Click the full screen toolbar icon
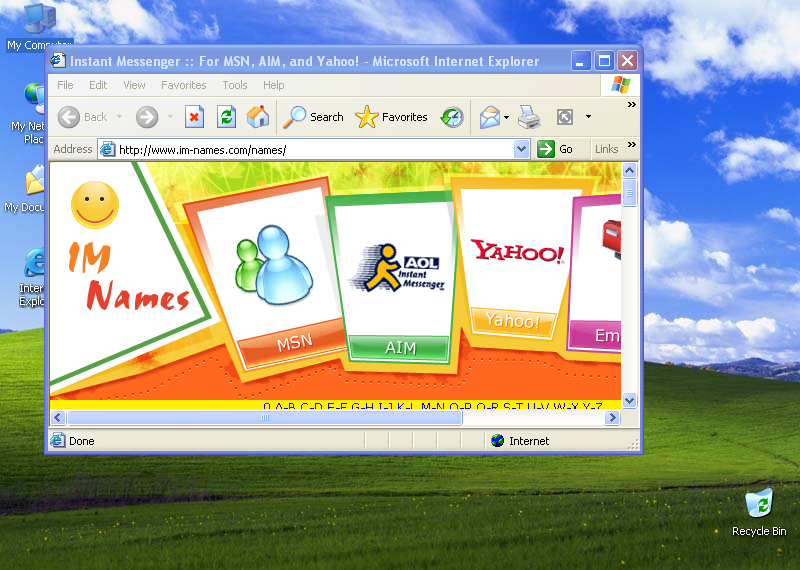The width and height of the screenshot is (800, 570). tap(565, 117)
